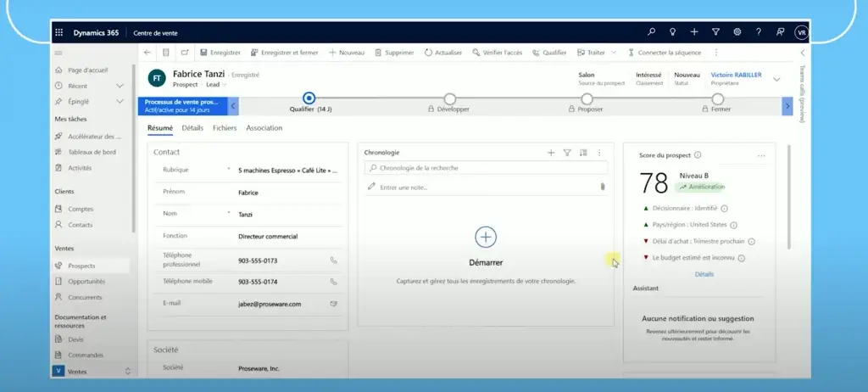Click the large Démarrer plus circle

486,238
